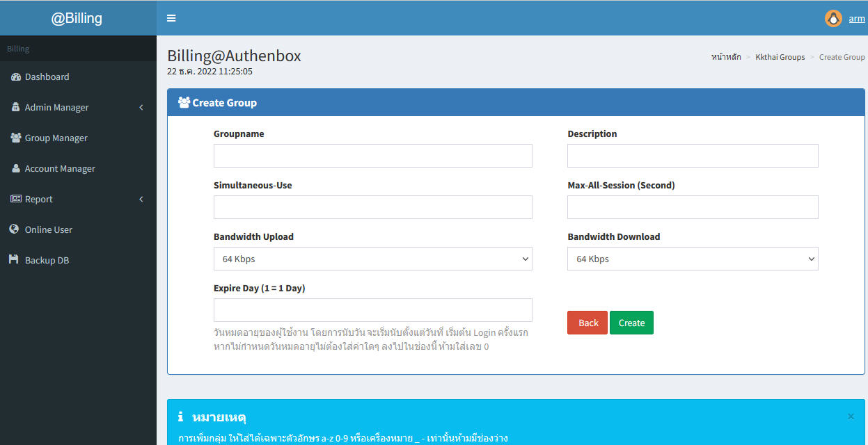Focus the Groupname text field
868x445 pixels.
pos(372,156)
